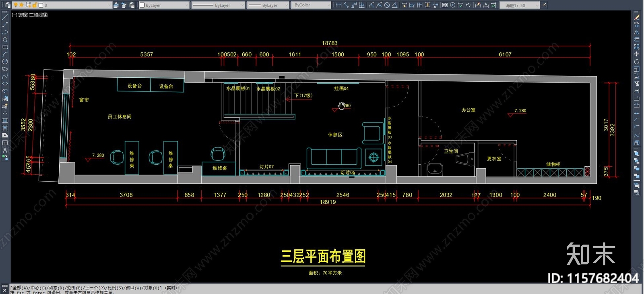
Task: Select the Move tool
Action: (x=637, y=54)
